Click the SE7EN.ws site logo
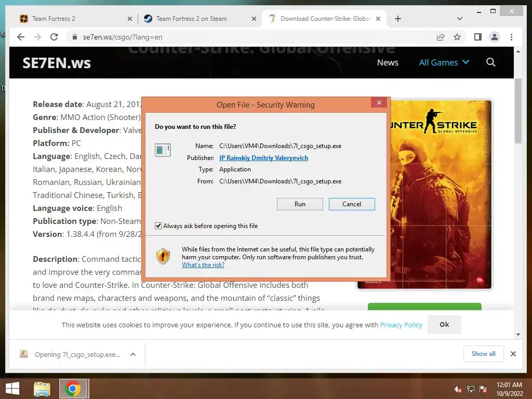Image resolution: width=532 pixels, height=399 pixels. [56, 63]
